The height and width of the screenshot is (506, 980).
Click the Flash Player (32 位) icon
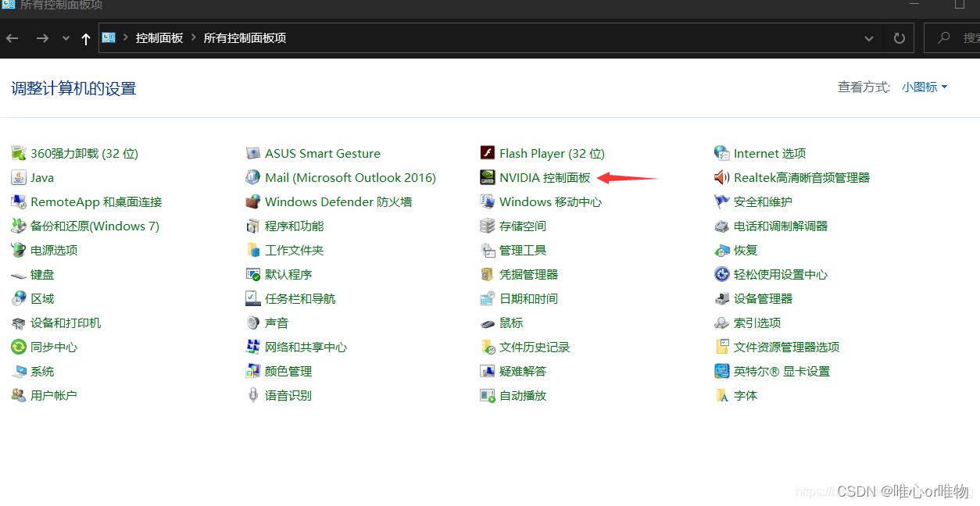tap(488, 153)
